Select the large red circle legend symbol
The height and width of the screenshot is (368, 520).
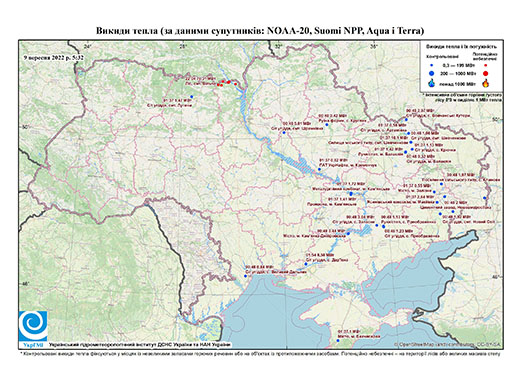[486, 73]
